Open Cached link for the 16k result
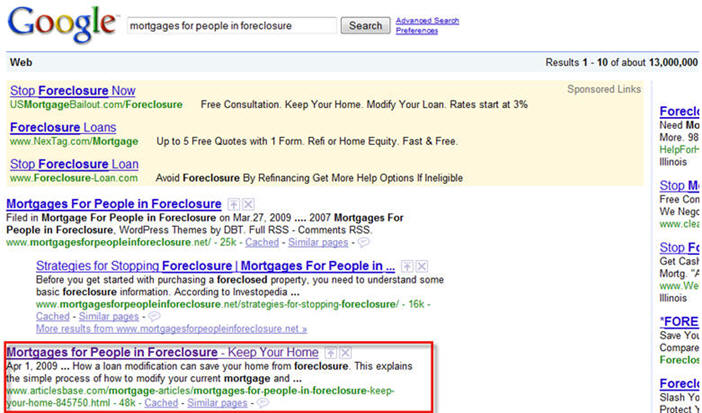 [x=53, y=316]
